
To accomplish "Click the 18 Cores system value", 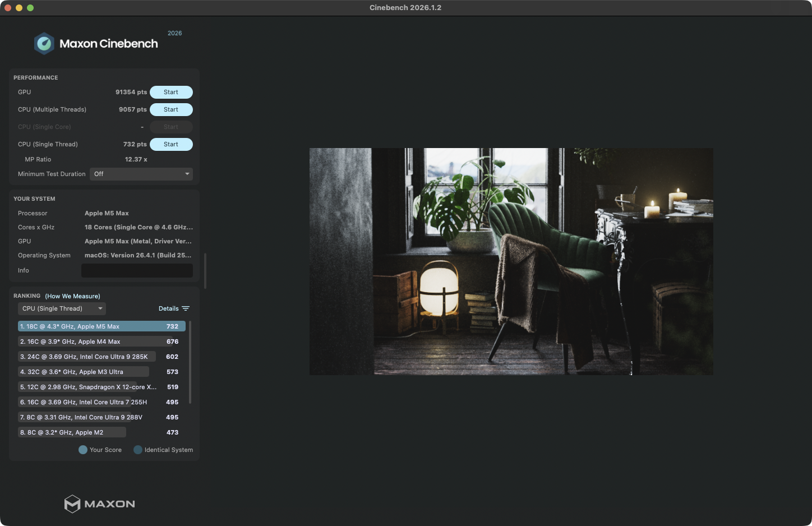I will click(x=139, y=227).
